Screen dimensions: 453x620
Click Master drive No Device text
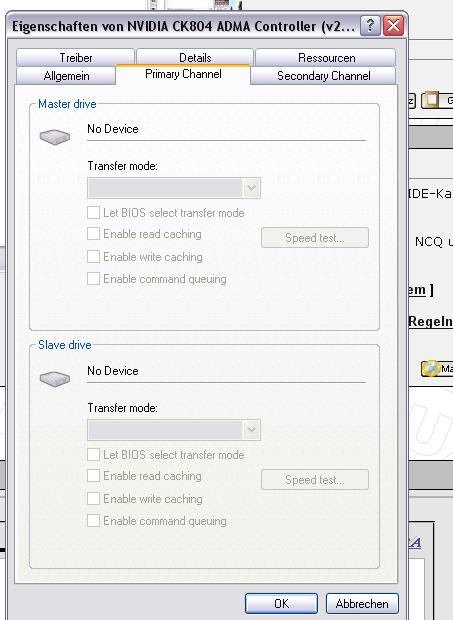[x=113, y=129]
